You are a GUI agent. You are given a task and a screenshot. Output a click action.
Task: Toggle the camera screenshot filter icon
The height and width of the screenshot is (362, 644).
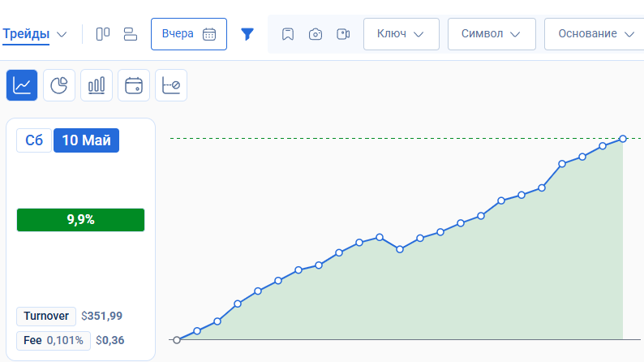click(316, 34)
